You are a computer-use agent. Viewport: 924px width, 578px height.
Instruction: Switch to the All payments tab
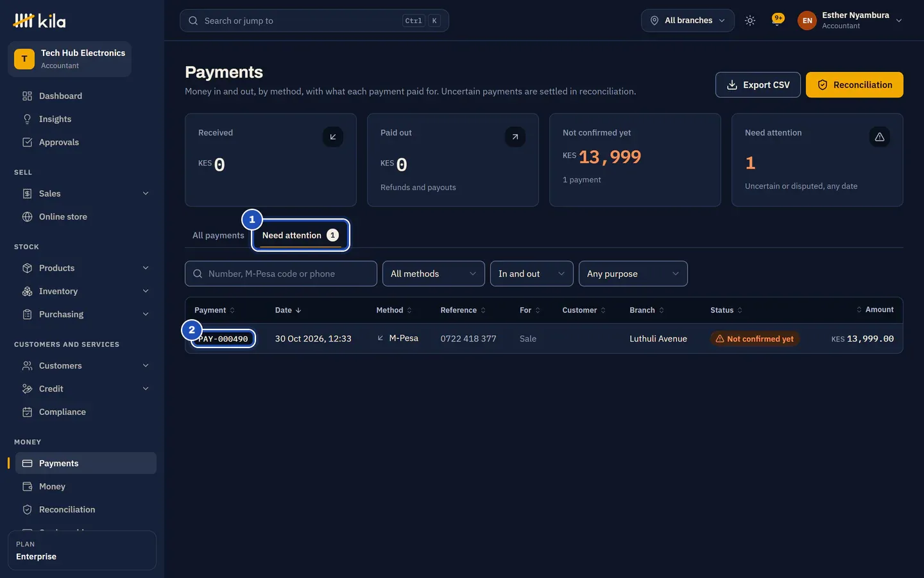tap(218, 235)
